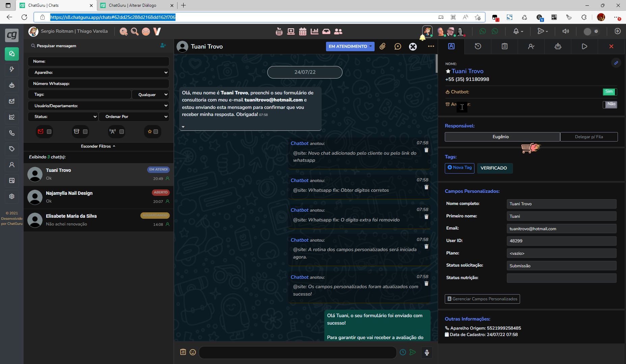
Task: Delete the 'Obter dígitos corretos' chatbot note
Action: tap(426, 187)
